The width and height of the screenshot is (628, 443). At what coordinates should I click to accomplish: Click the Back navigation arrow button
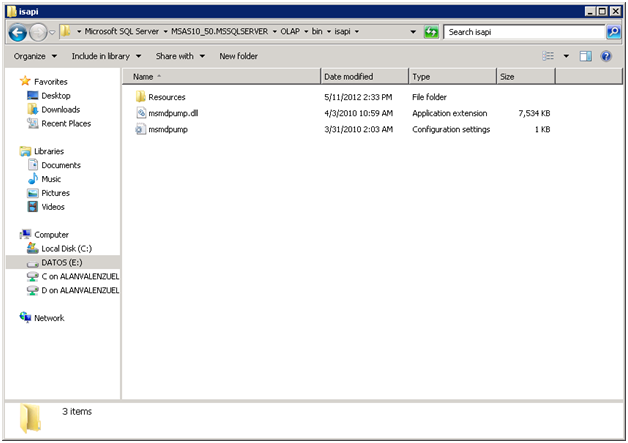click(x=17, y=32)
